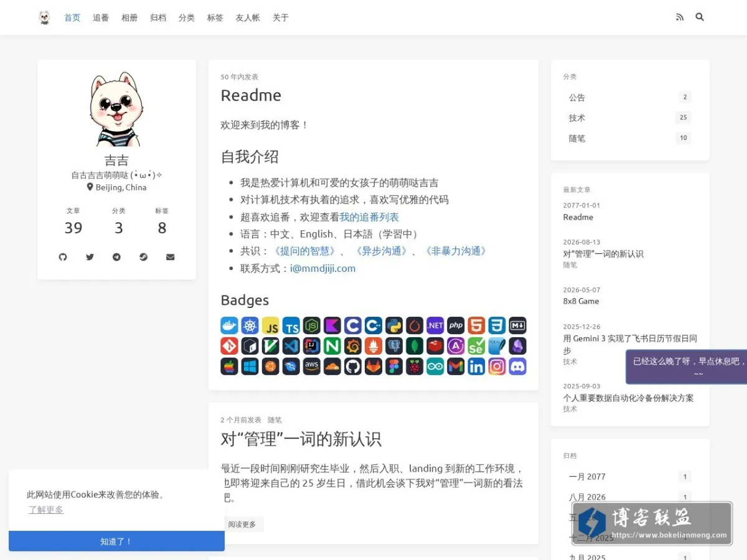Open the search magnifier icon in header

pyautogui.click(x=700, y=17)
